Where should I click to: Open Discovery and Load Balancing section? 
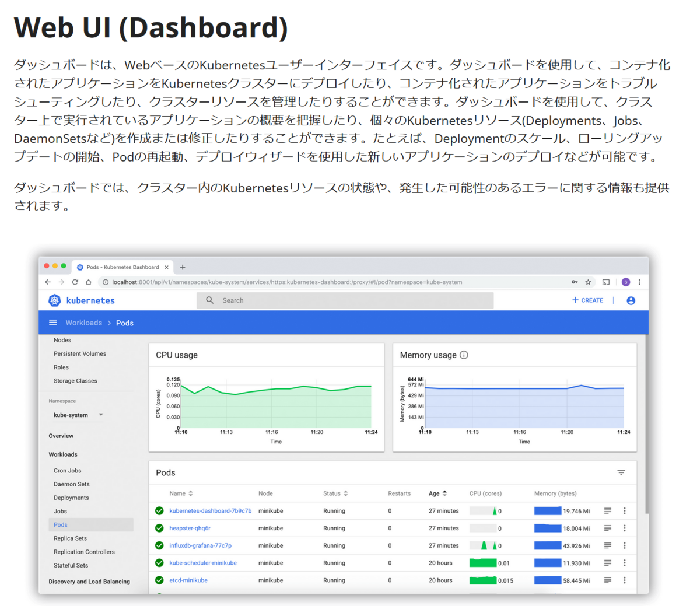pos(89,582)
